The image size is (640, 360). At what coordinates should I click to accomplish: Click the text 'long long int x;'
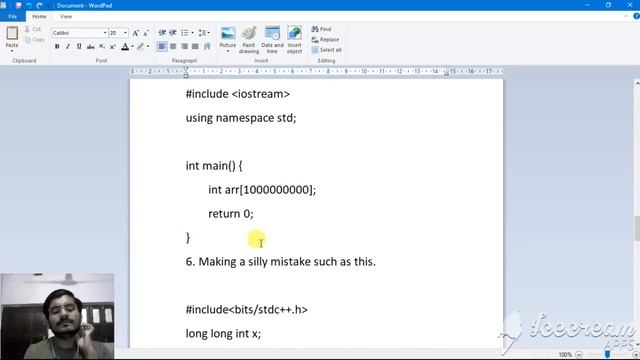pyautogui.click(x=223, y=334)
